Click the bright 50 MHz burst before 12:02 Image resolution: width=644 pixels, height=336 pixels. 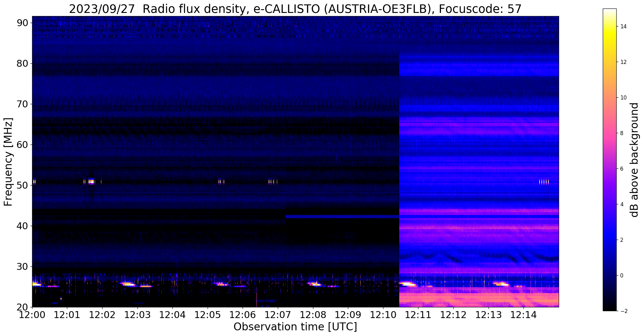click(x=91, y=181)
